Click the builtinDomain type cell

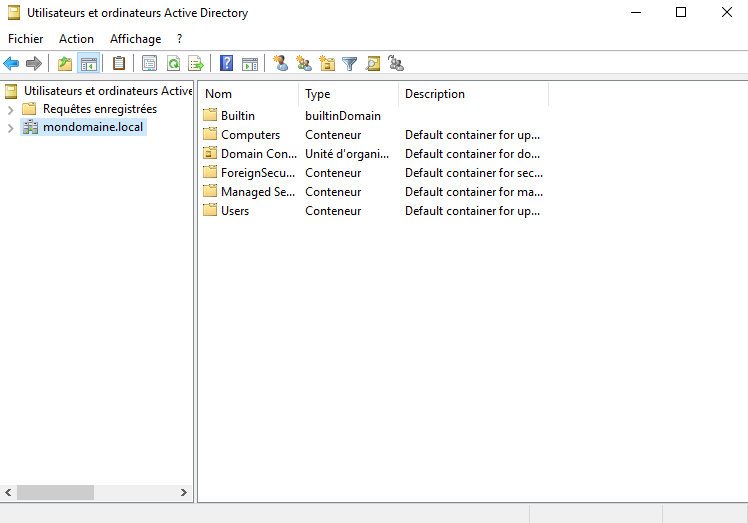(x=343, y=115)
